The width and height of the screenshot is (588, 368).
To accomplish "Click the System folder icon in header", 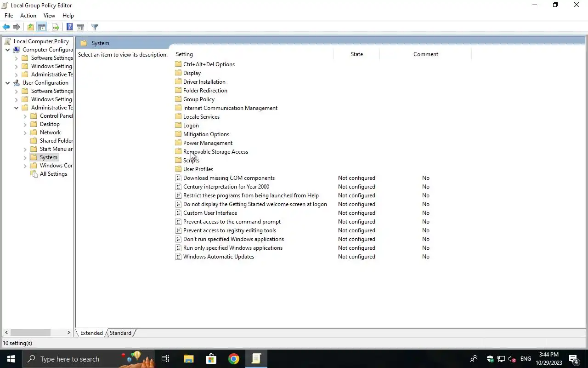I will coord(84,43).
